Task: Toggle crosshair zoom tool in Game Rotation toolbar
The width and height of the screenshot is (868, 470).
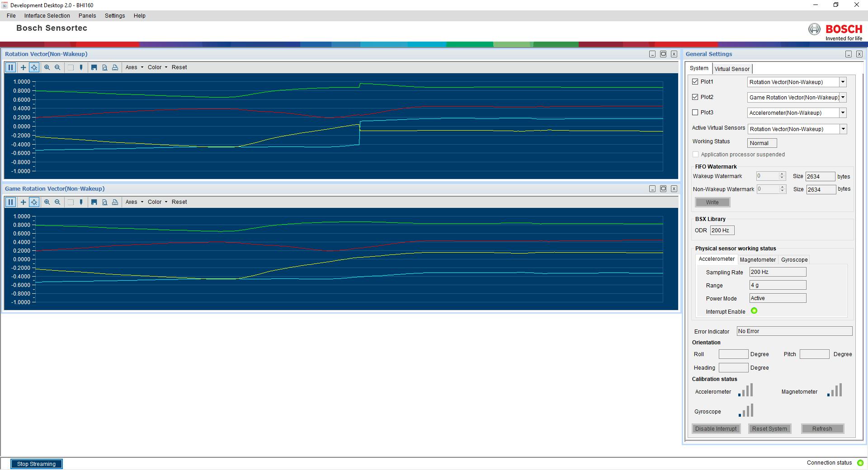Action: (x=34, y=202)
